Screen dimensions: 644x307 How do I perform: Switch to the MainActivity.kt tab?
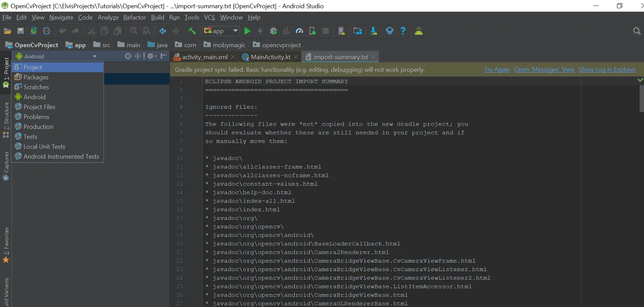(x=270, y=57)
